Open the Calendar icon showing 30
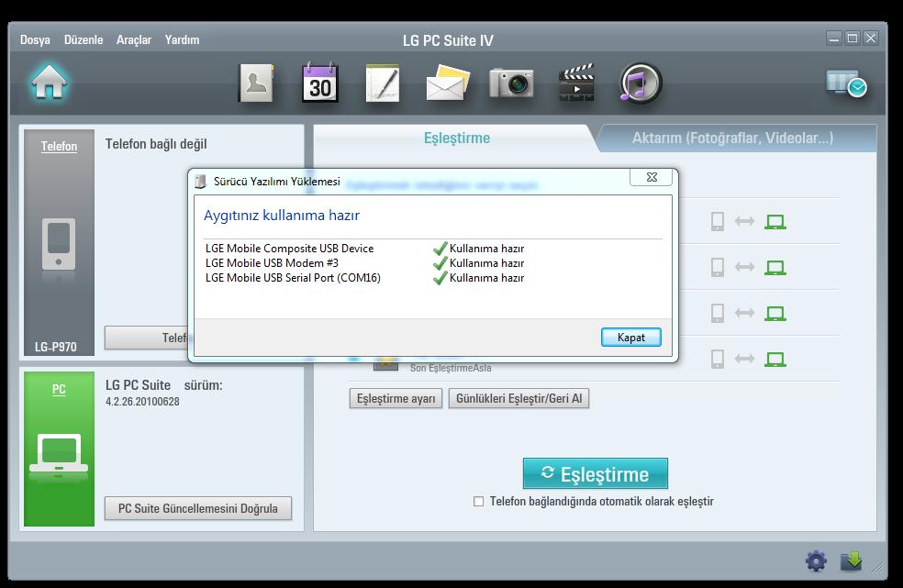 click(319, 83)
